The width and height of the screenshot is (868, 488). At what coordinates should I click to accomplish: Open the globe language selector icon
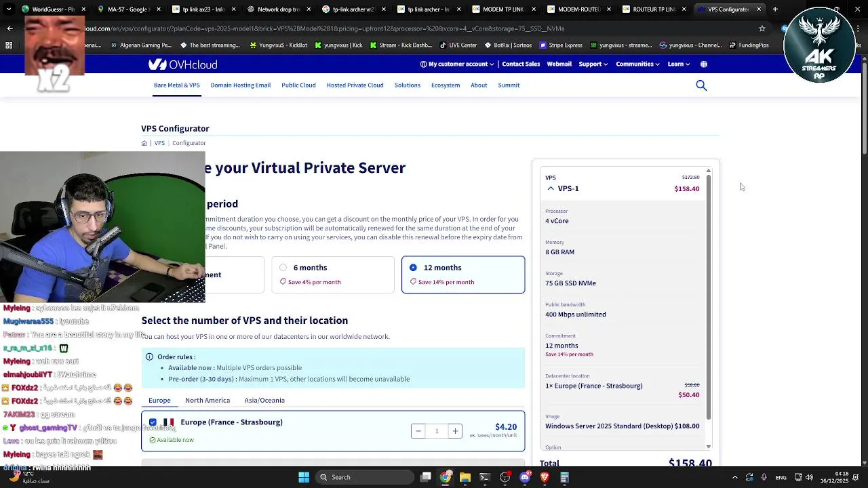coord(704,64)
